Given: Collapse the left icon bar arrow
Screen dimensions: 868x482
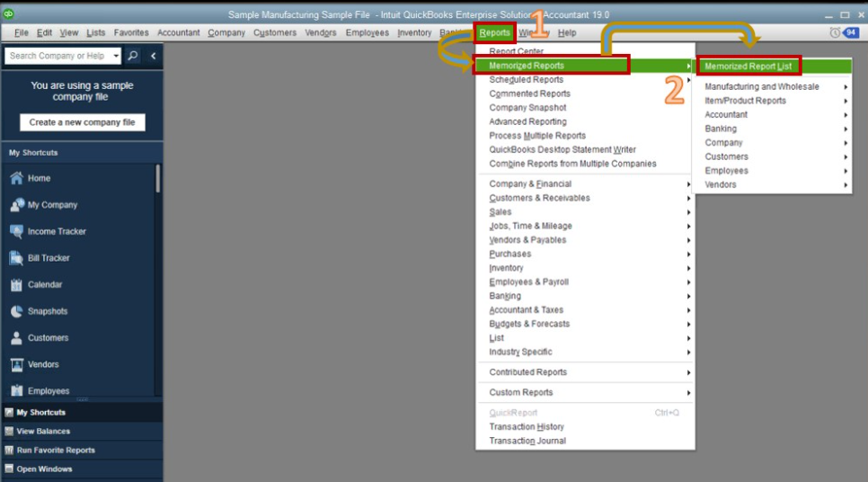Looking at the screenshot, I should 154,56.
